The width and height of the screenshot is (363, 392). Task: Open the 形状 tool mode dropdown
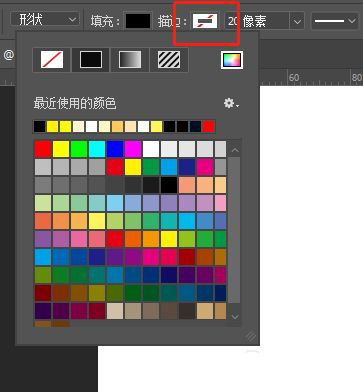[x=45, y=20]
